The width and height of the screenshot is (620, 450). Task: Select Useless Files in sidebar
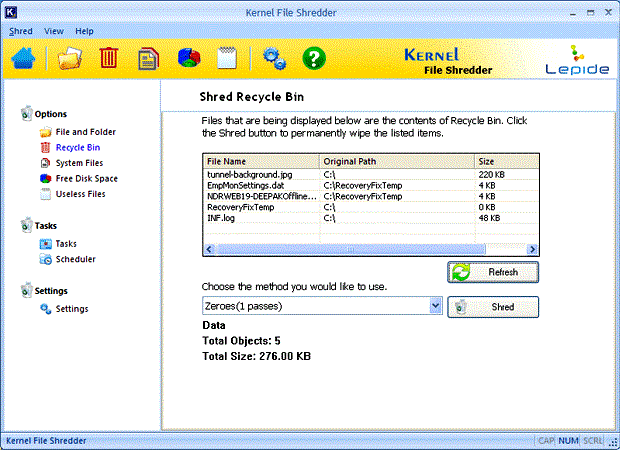81,194
